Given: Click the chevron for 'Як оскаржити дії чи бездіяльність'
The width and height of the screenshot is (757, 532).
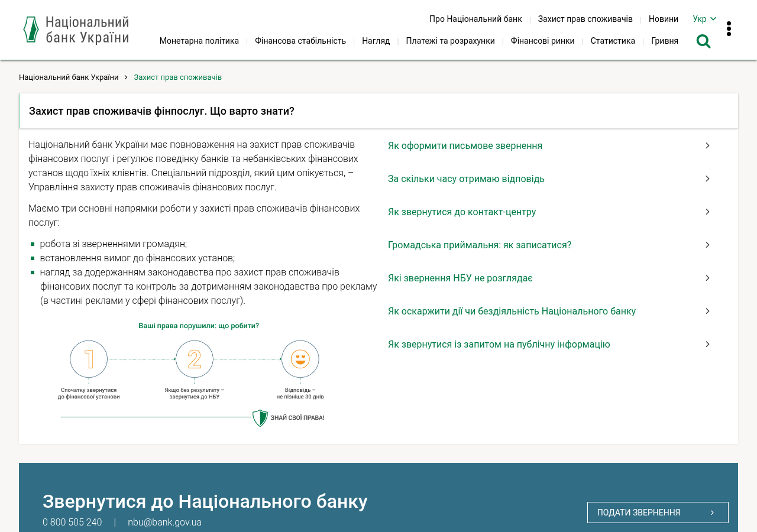Looking at the screenshot, I should (x=707, y=311).
